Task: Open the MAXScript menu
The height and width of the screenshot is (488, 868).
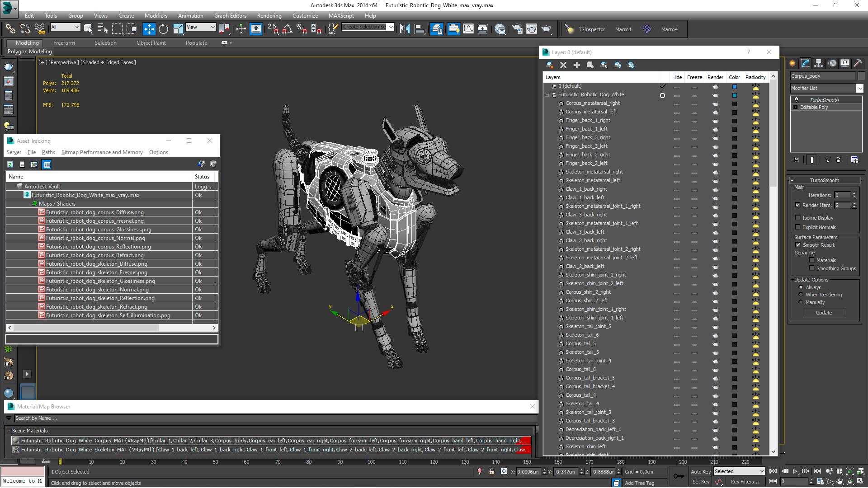Action: [x=341, y=16]
